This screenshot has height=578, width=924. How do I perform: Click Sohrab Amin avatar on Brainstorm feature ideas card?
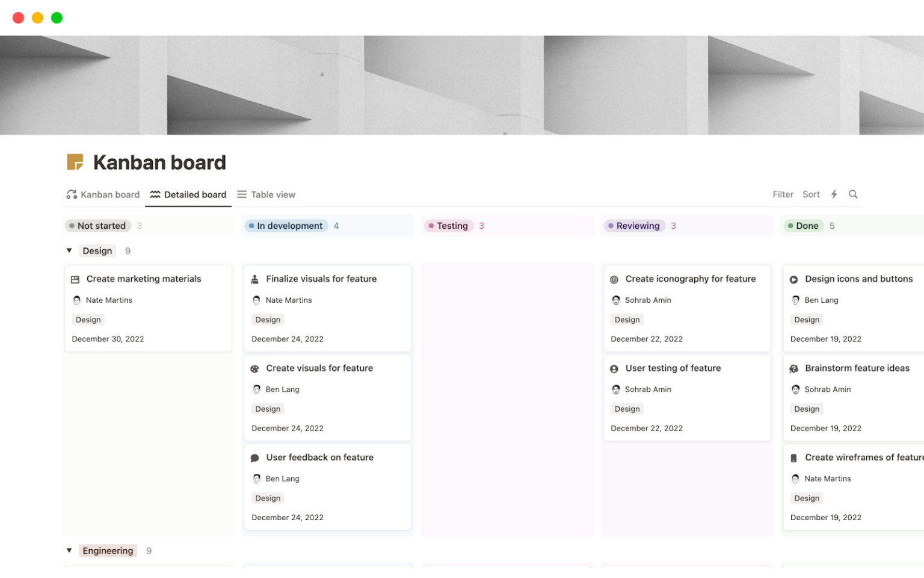click(796, 389)
